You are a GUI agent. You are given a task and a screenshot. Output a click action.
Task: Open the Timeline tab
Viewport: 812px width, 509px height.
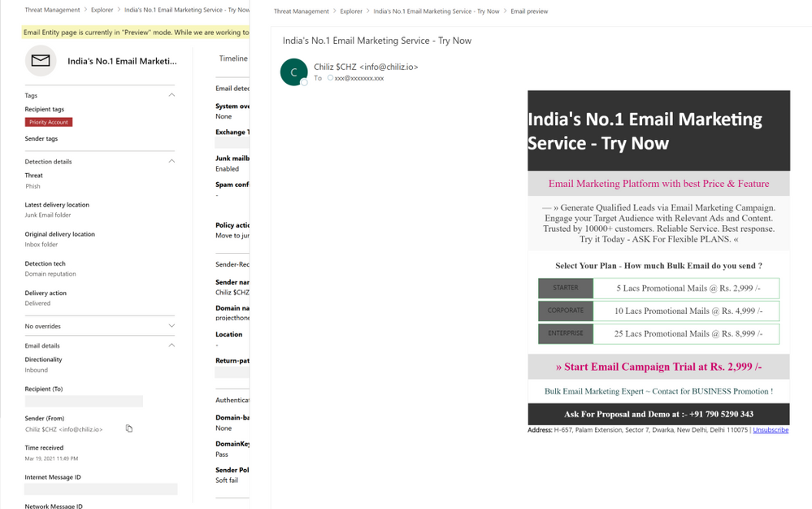232,59
